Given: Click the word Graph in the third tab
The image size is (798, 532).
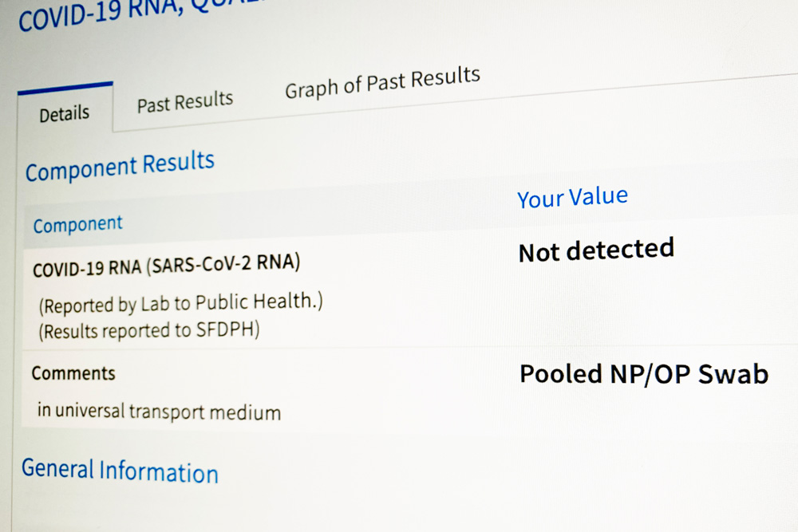Looking at the screenshot, I should click(x=310, y=89).
